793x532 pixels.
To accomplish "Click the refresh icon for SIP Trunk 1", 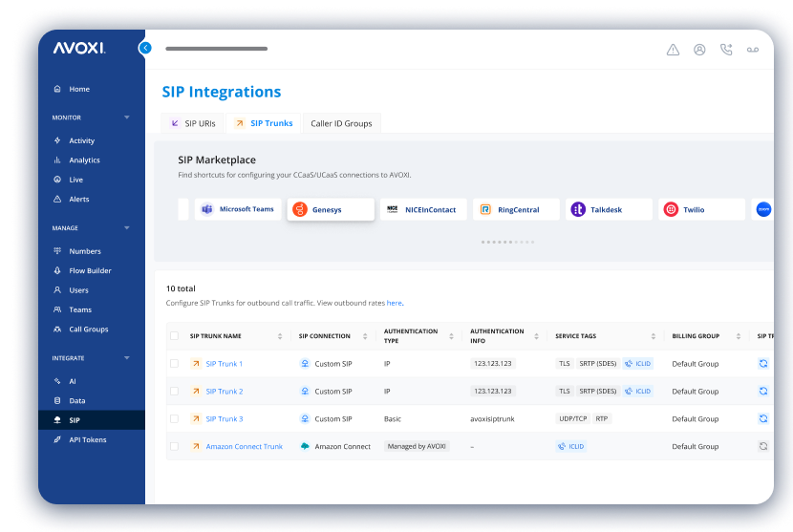I will coord(762,364).
